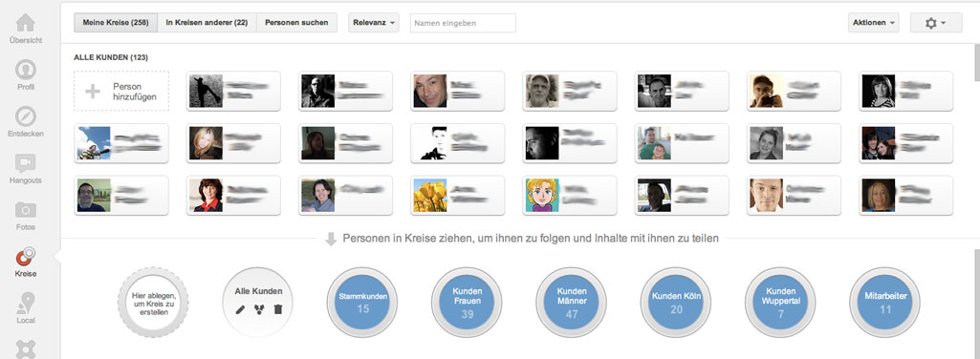Click the Alle Kunden circle label
The image size is (980, 359).
[258, 291]
